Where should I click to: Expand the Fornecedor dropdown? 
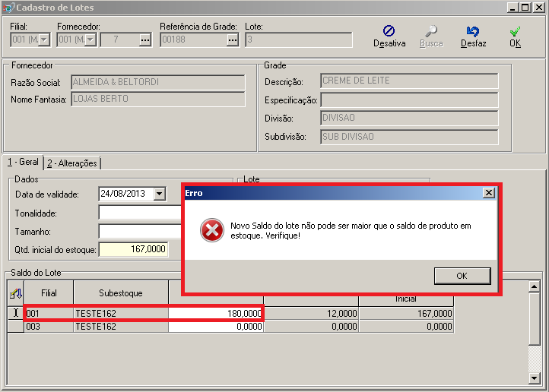[x=90, y=40]
